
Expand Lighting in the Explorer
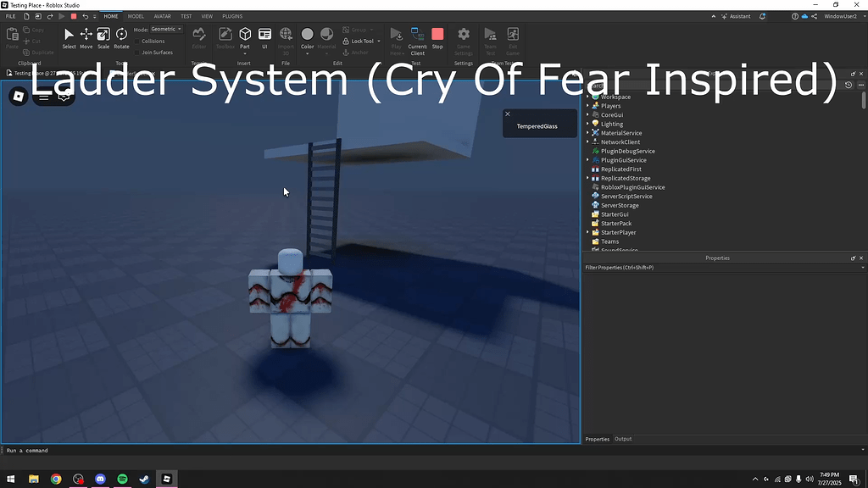click(x=588, y=124)
